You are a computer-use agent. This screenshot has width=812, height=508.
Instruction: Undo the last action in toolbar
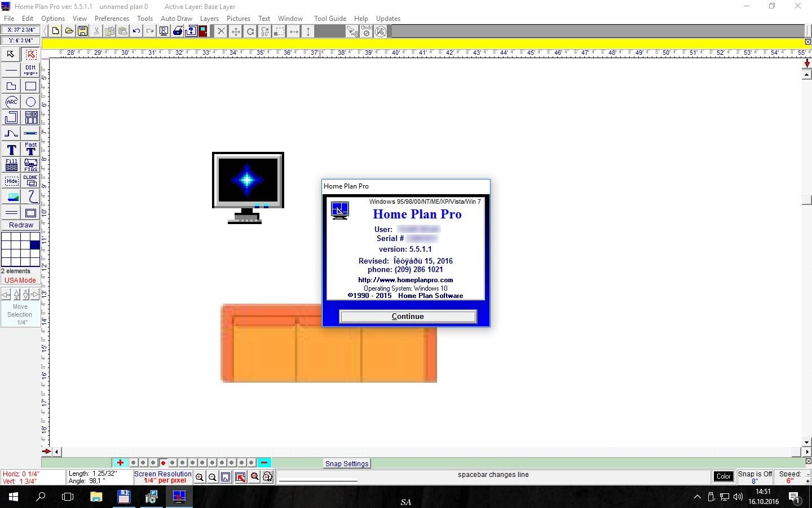pos(136,31)
